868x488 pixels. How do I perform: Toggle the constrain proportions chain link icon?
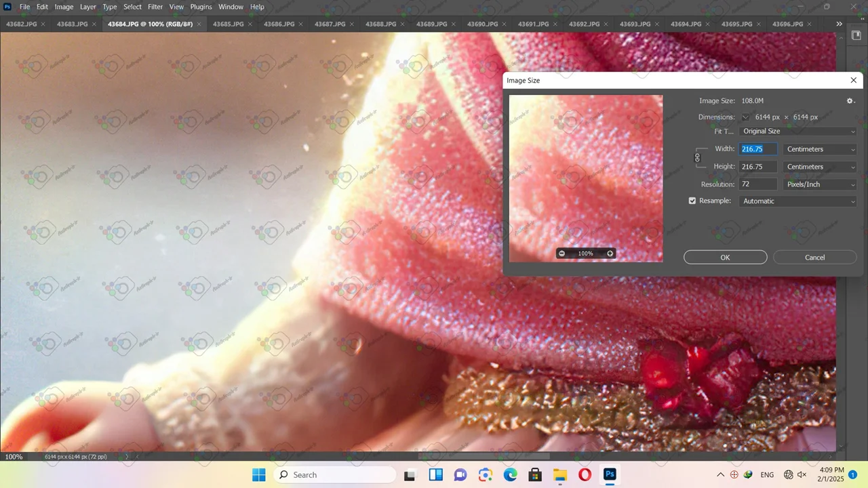(x=697, y=158)
